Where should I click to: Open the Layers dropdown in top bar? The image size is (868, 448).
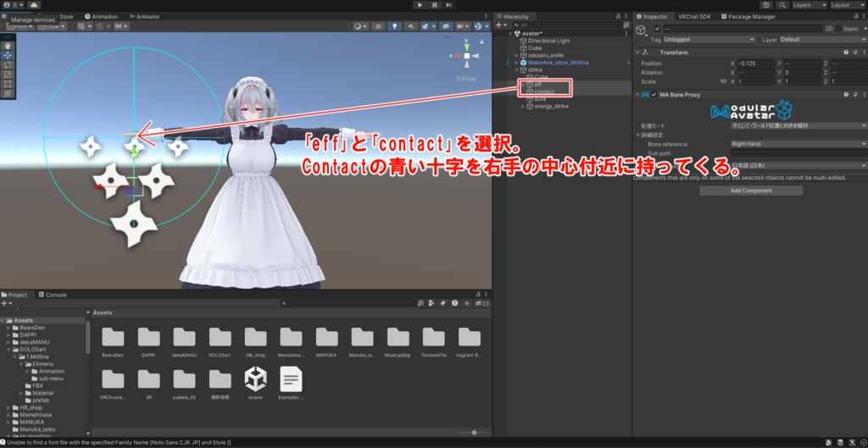click(810, 5)
